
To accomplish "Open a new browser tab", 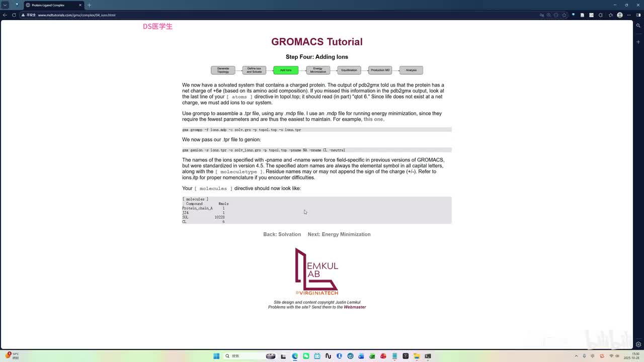I will 89,5.
